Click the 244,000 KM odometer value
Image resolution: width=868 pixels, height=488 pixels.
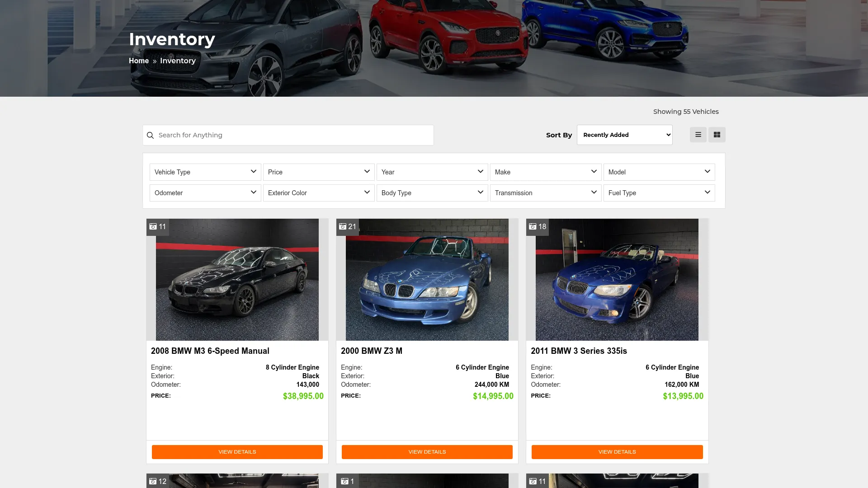(492, 385)
